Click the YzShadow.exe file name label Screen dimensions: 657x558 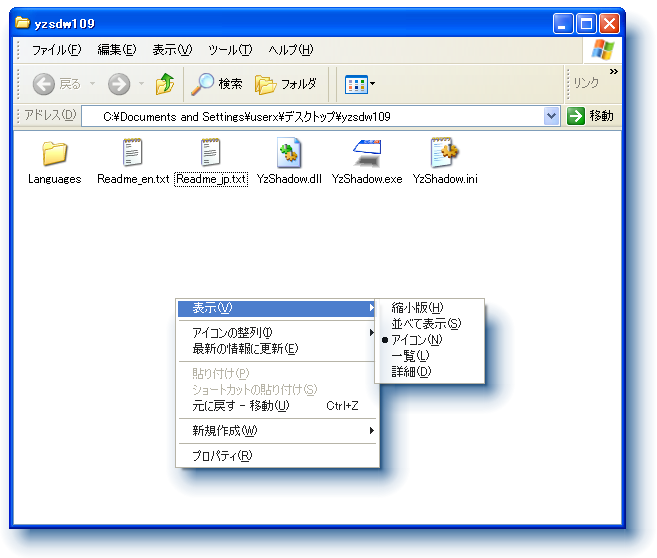click(x=367, y=179)
